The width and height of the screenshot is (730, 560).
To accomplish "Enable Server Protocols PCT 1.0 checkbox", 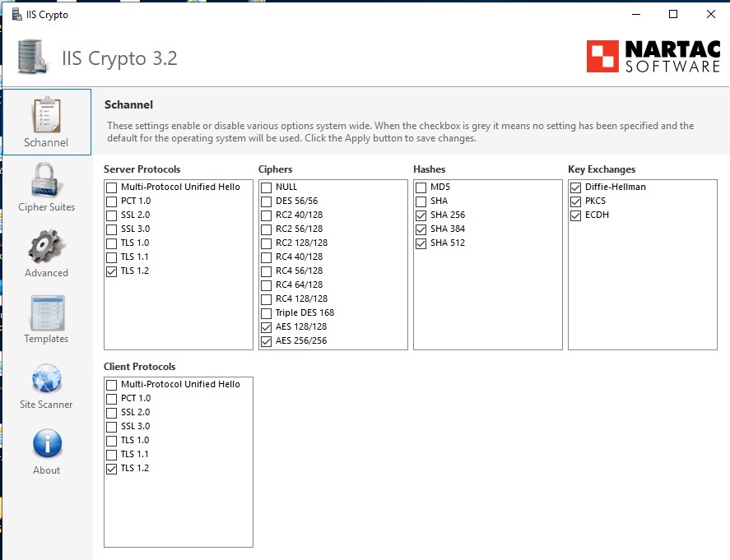I will pos(111,201).
